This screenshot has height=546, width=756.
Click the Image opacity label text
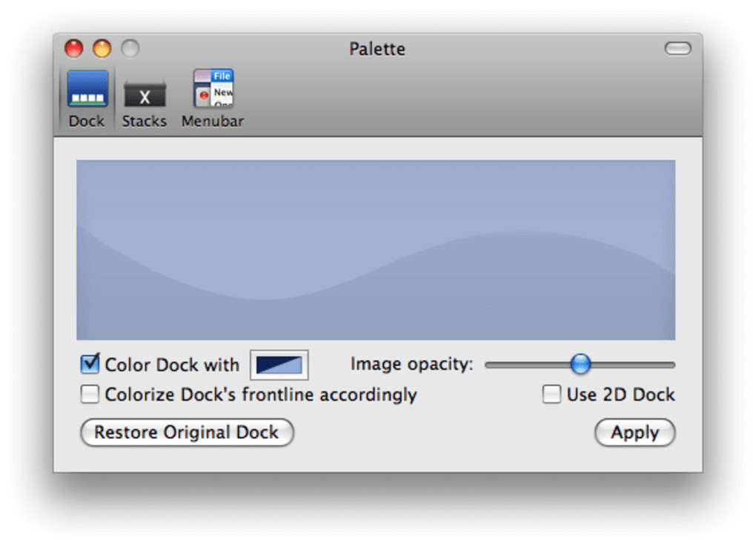pos(411,364)
